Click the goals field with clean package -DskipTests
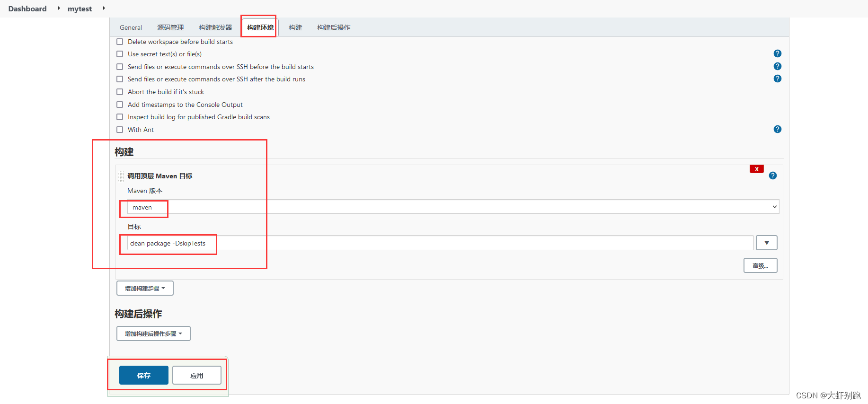Image resolution: width=868 pixels, height=404 pixels. click(x=440, y=243)
